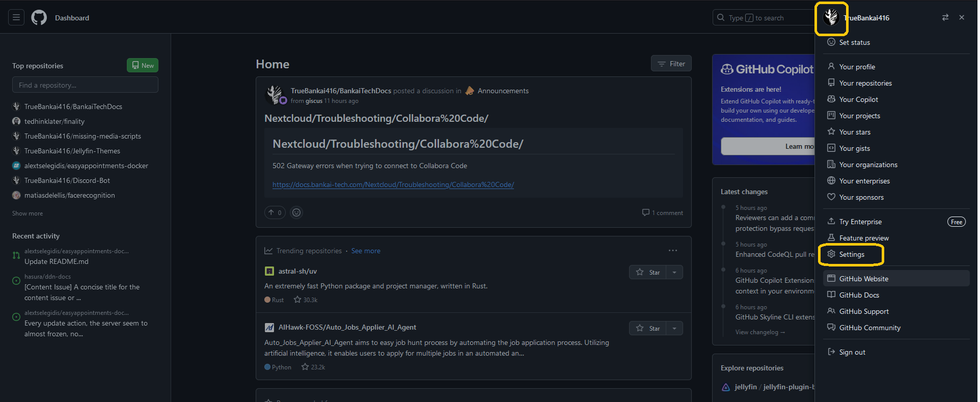The height and width of the screenshot is (402, 980).
Task: Open GitHub Docs menu entry
Action: (896, 295)
